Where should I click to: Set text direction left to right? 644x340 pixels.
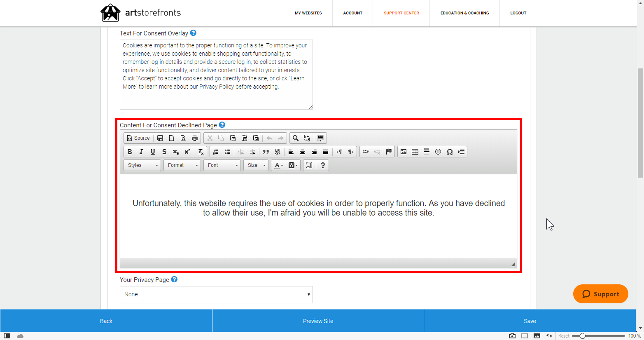[x=339, y=152]
